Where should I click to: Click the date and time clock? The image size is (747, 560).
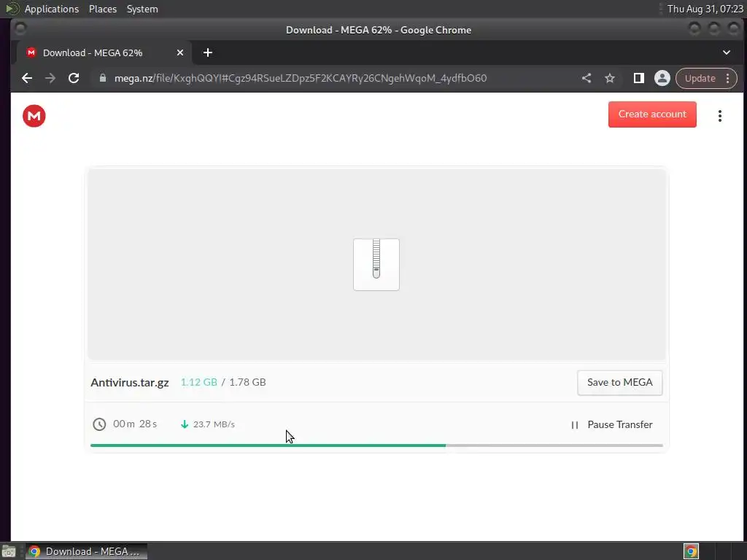705,9
